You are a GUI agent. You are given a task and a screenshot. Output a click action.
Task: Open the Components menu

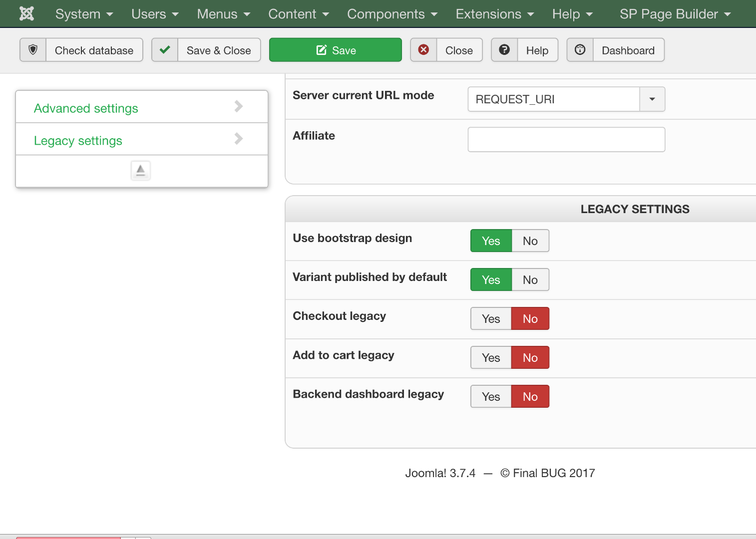(x=392, y=14)
